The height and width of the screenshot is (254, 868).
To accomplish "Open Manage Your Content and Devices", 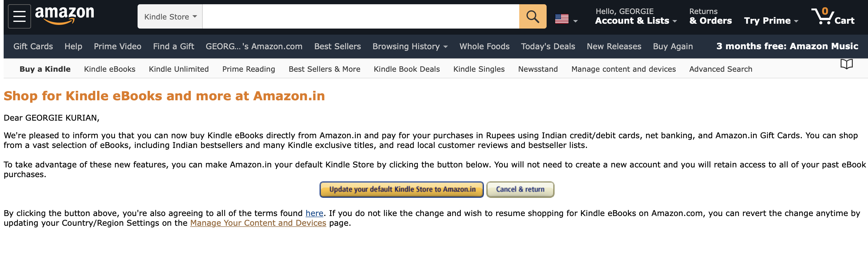I will 258,223.
